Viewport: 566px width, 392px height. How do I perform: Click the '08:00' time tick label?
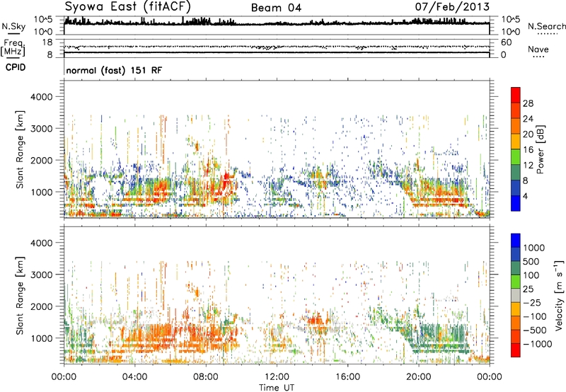[x=206, y=377]
